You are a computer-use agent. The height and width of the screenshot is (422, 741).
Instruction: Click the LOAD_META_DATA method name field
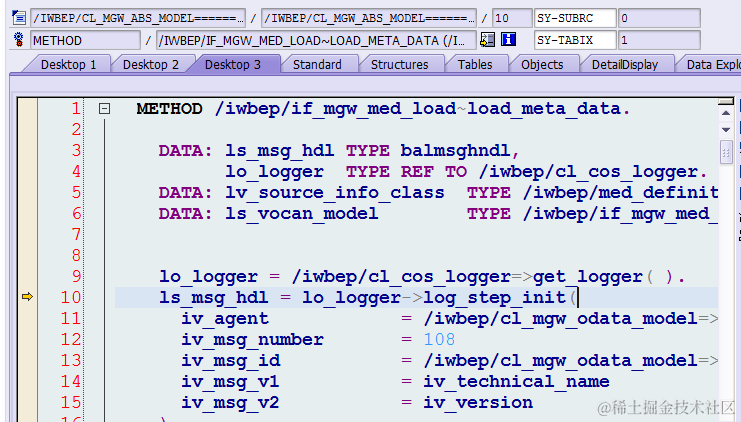tap(316, 40)
